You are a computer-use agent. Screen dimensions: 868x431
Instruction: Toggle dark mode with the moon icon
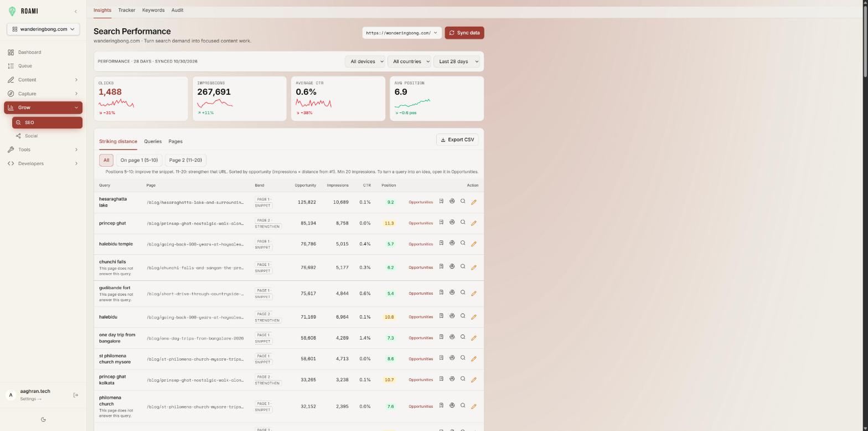pyautogui.click(x=43, y=419)
